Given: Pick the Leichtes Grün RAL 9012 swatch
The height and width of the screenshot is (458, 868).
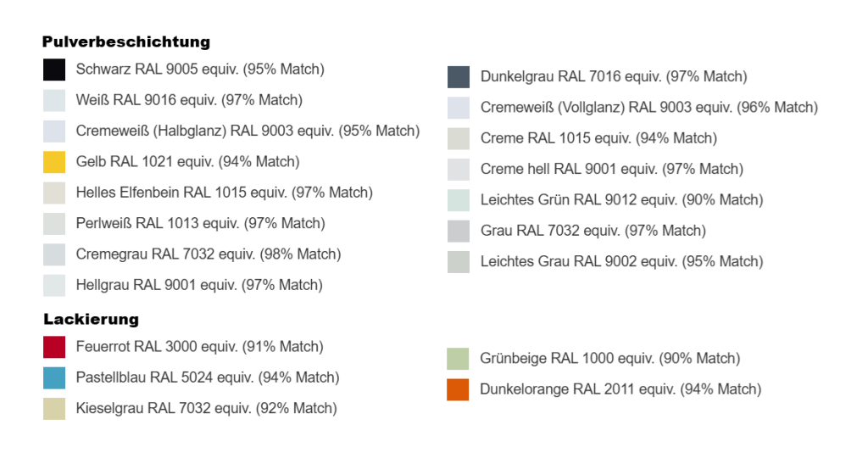Looking at the screenshot, I should pos(459,200).
